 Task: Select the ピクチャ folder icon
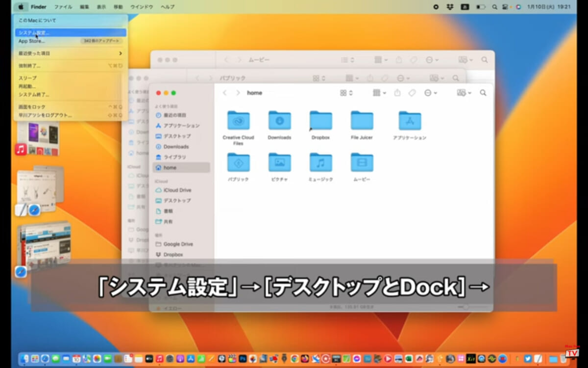tap(279, 162)
